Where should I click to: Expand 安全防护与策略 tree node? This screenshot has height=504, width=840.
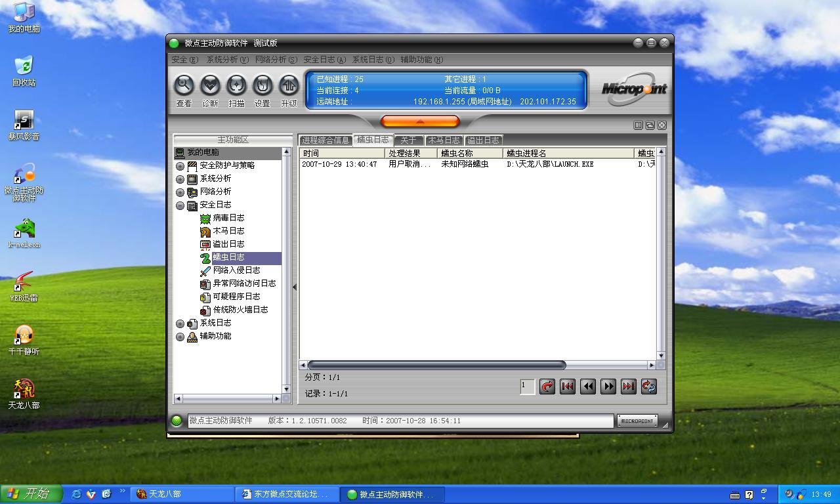pos(180,166)
